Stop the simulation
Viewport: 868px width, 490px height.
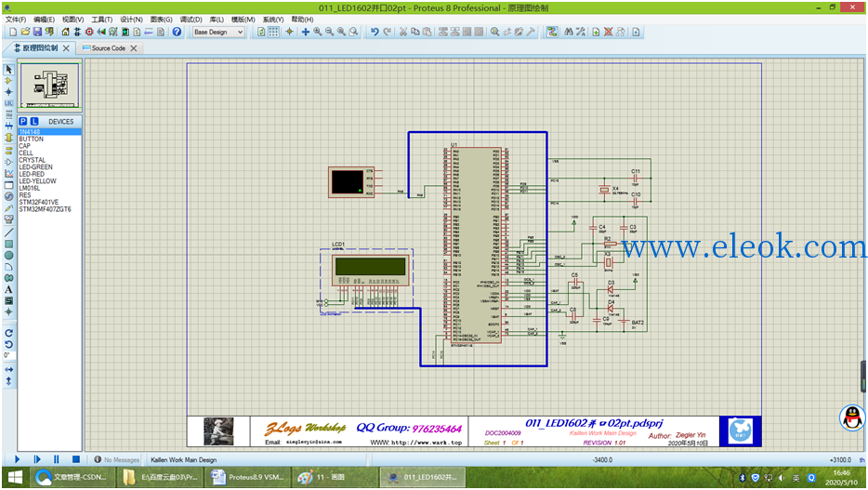[x=76, y=459]
